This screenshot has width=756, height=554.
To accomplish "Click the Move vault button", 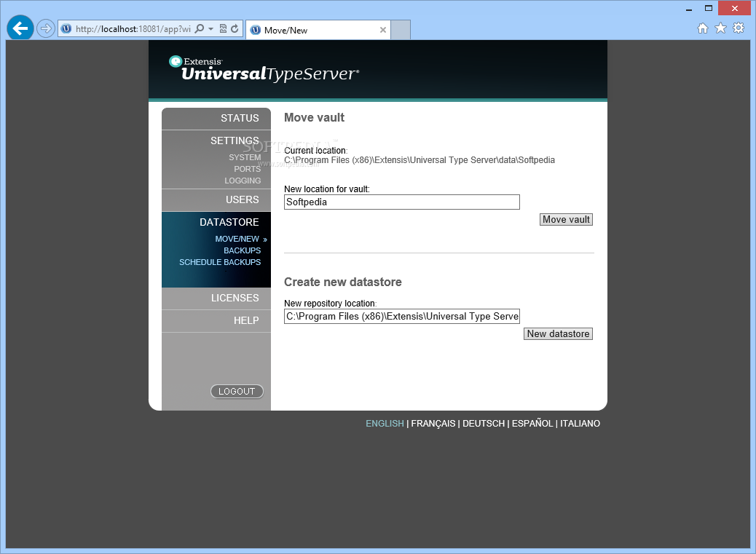I will [566, 220].
